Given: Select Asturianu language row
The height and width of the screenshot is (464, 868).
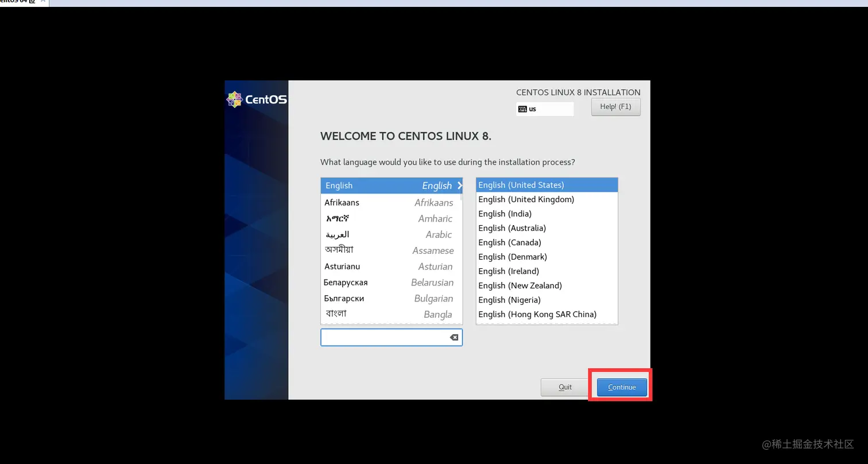Looking at the screenshot, I should pos(391,266).
